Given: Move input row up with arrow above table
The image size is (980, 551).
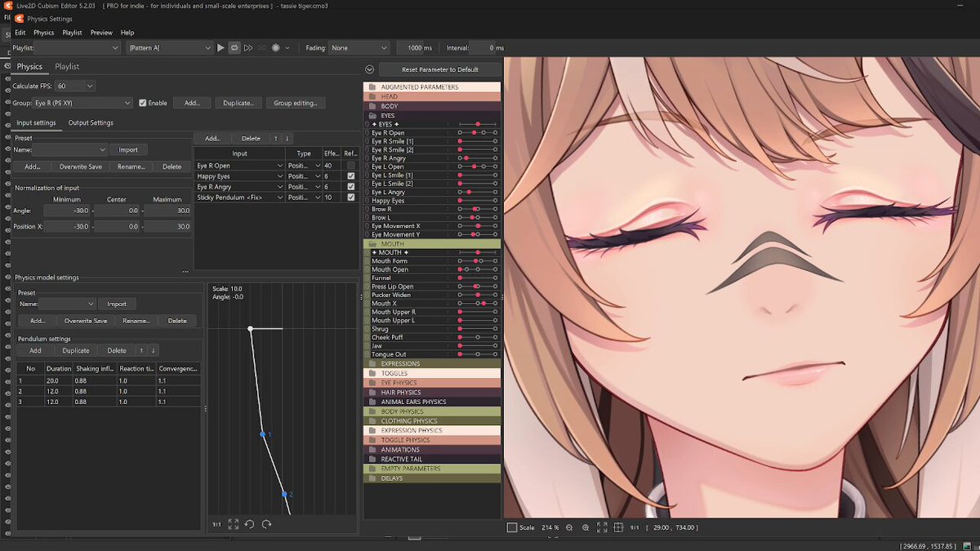Looking at the screenshot, I should 275,139.
